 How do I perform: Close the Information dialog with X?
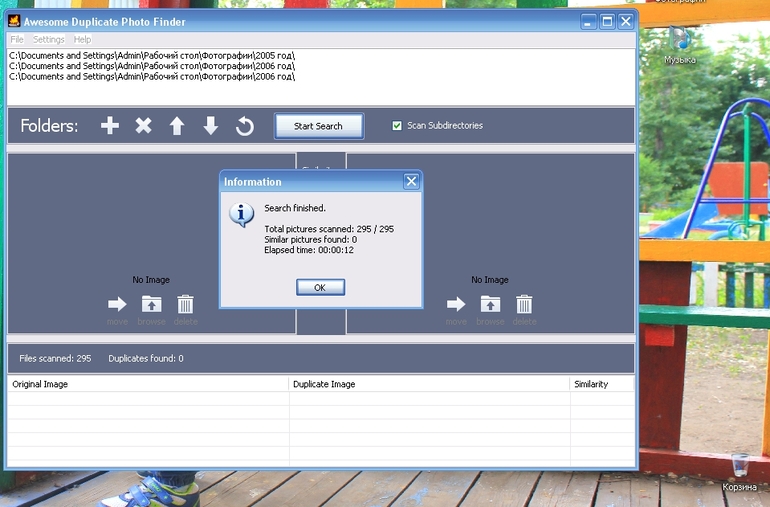coord(410,181)
